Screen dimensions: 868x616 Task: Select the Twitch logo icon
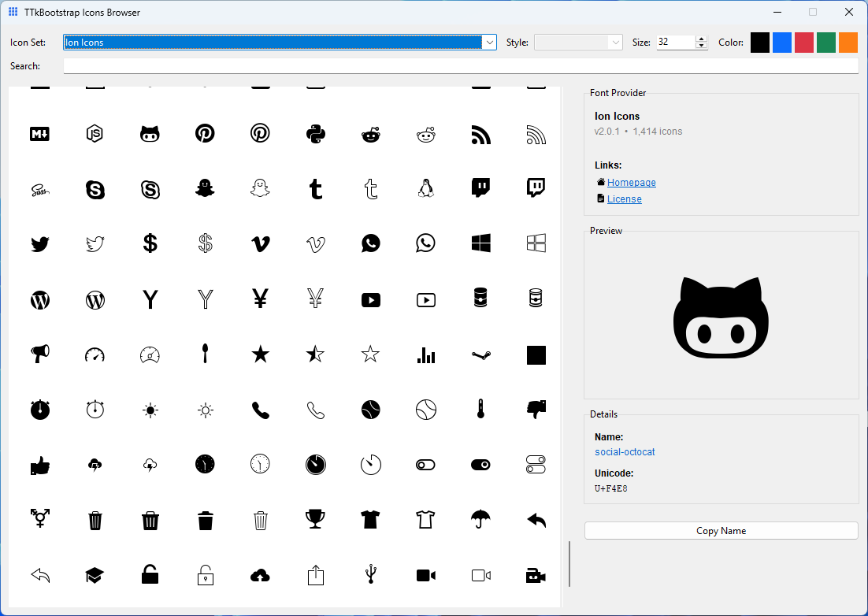[x=480, y=189]
